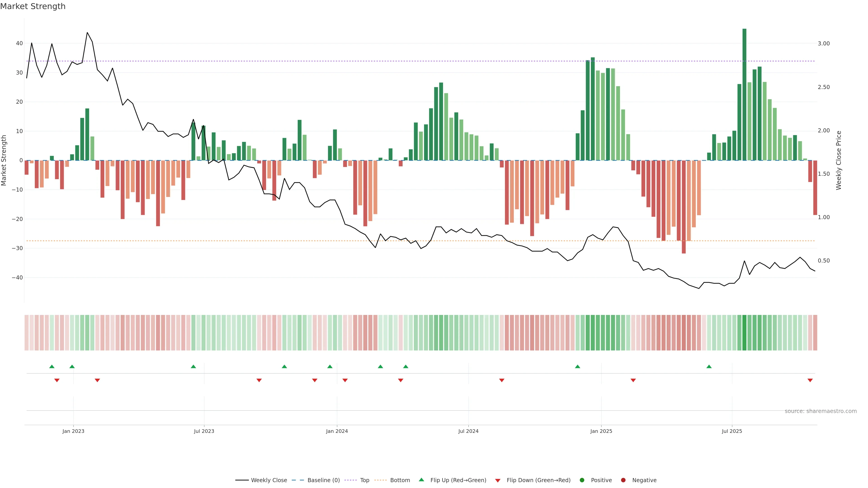
Task: Click Flip Up green triangle legend icon
Action: (421, 480)
